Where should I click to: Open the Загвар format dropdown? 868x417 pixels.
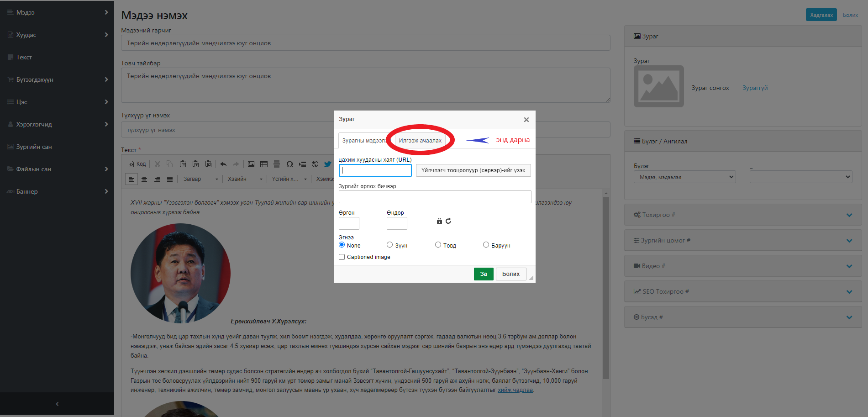pos(200,179)
